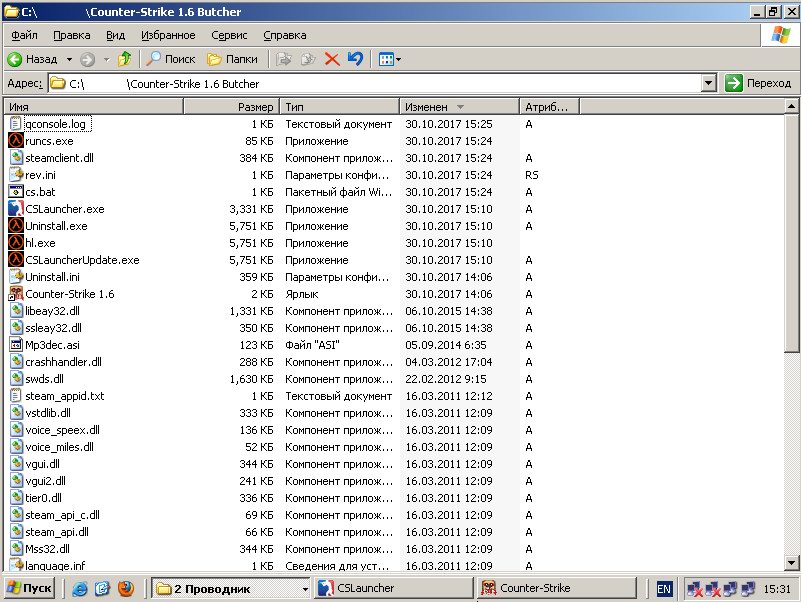
Task: Sort by the Изменен column header
Action: point(459,107)
